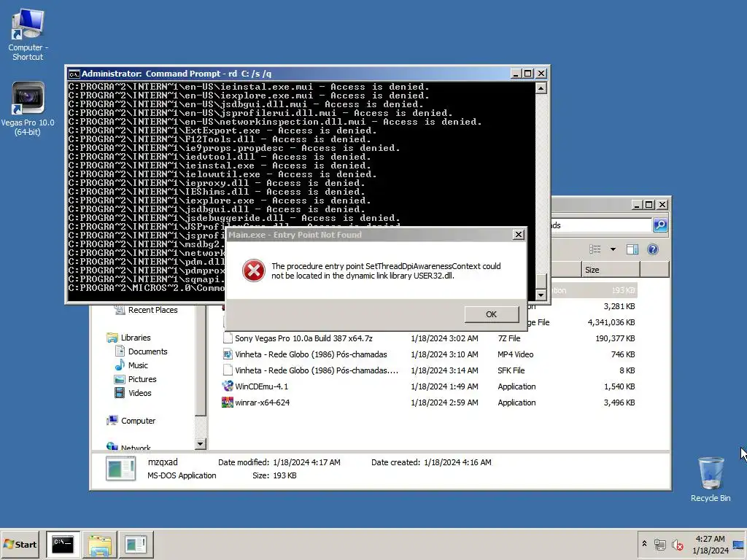The height and width of the screenshot is (560, 747).
Task: Open the Start menu
Action: (20, 544)
